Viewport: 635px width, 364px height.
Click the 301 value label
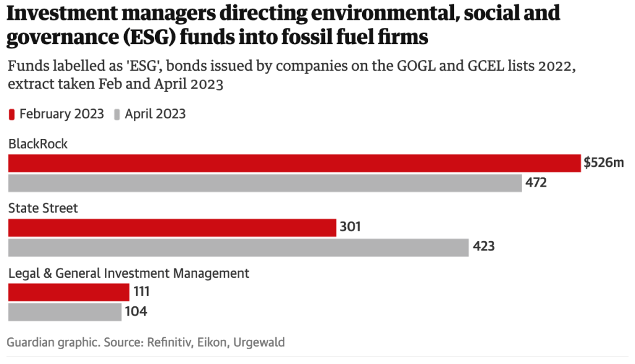coord(350,228)
